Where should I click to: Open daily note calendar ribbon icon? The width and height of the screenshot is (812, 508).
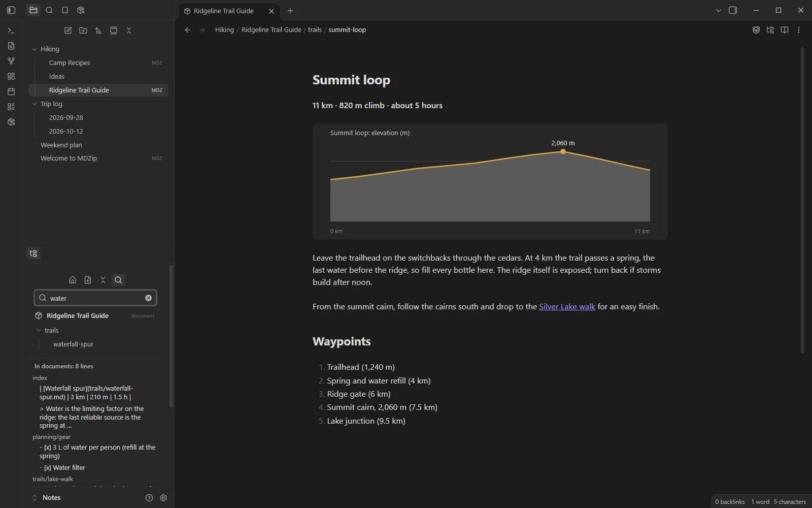pos(11,91)
